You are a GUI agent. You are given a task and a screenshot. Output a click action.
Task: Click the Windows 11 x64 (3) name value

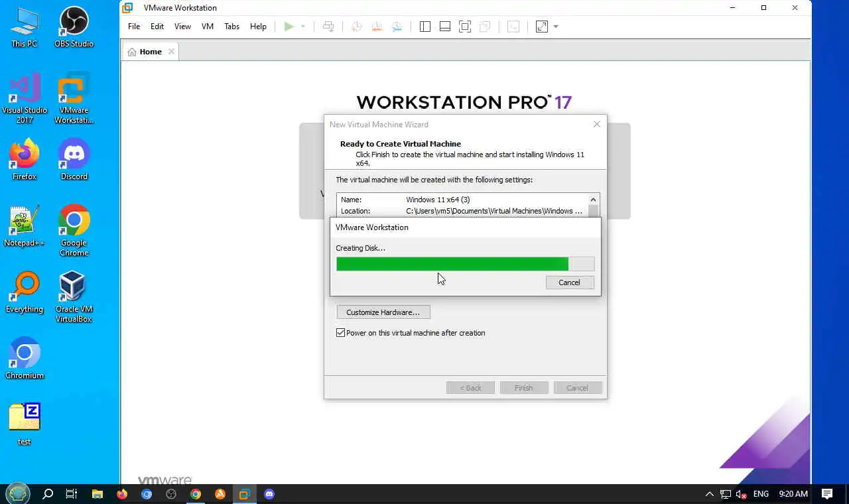(438, 200)
